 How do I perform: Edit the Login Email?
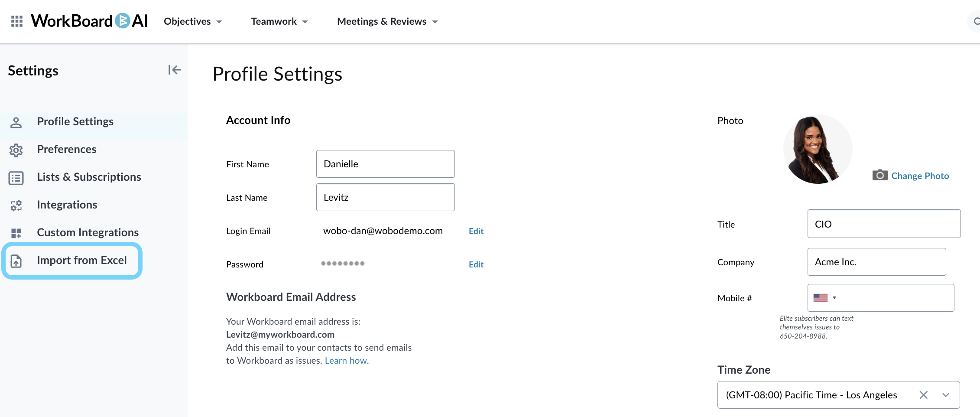[476, 231]
